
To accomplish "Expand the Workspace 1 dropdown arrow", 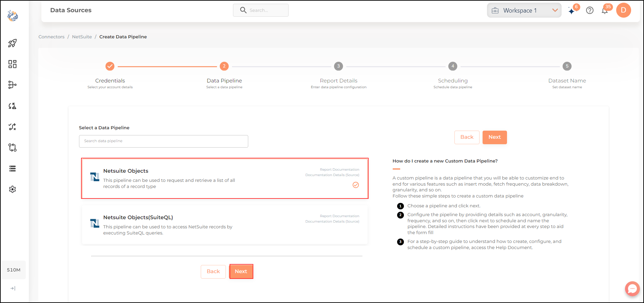I will pos(555,10).
